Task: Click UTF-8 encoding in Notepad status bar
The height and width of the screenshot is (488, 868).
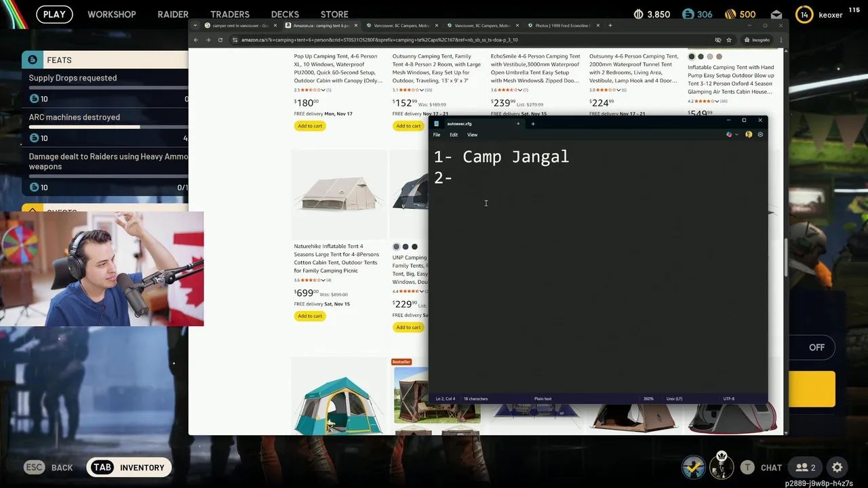Action: (728, 399)
